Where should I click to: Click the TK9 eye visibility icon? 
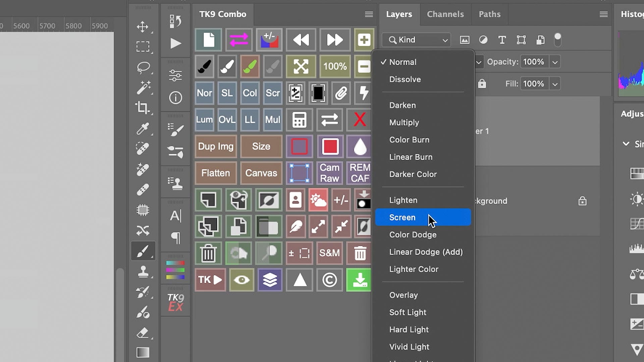pyautogui.click(x=241, y=280)
